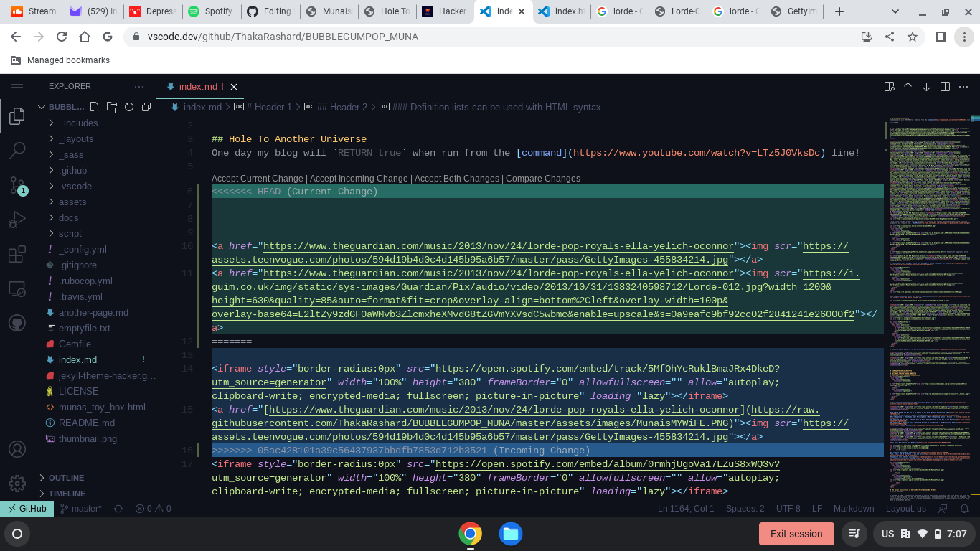The image size is (980, 551).
Task: Click Ln 1164, Col 1 position indicator
Action: [686, 509]
